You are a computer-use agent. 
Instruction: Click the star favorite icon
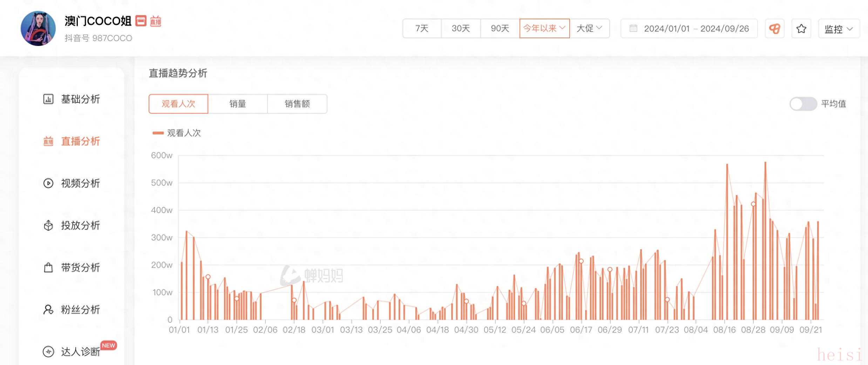pyautogui.click(x=801, y=29)
